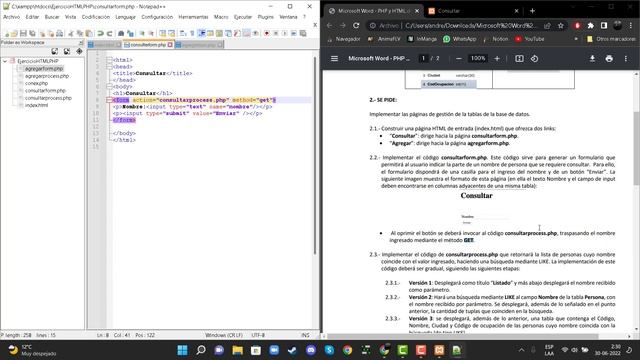This screenshot has height=360, width=640.
Task: Click the PDF zoom percentage field
Action: pyautogui.click(x=478, y=58)
